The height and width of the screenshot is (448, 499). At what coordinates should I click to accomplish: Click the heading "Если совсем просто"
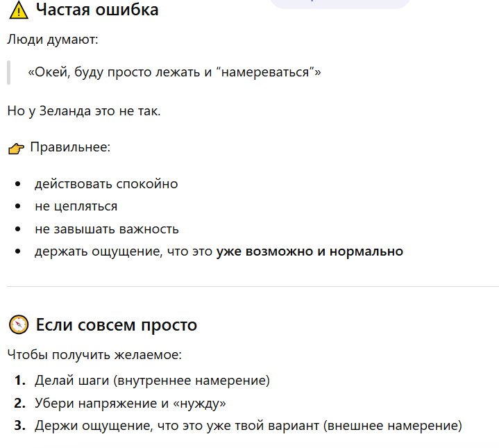click(117, 325)
